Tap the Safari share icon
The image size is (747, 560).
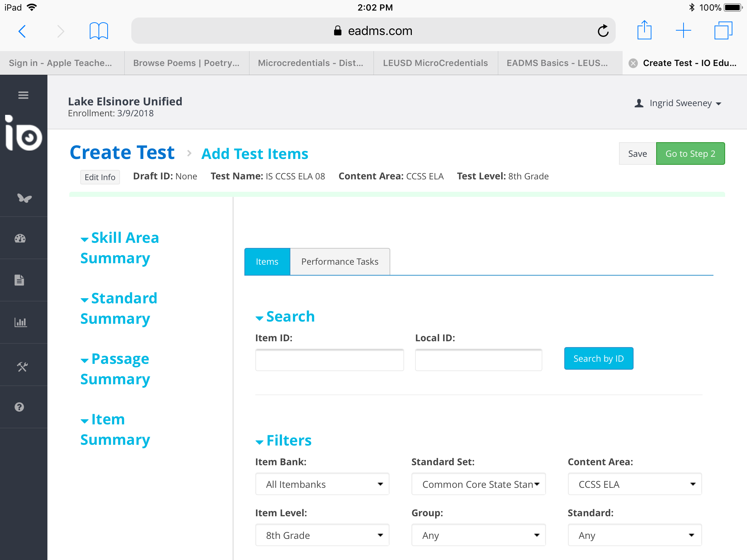[644, 30]
